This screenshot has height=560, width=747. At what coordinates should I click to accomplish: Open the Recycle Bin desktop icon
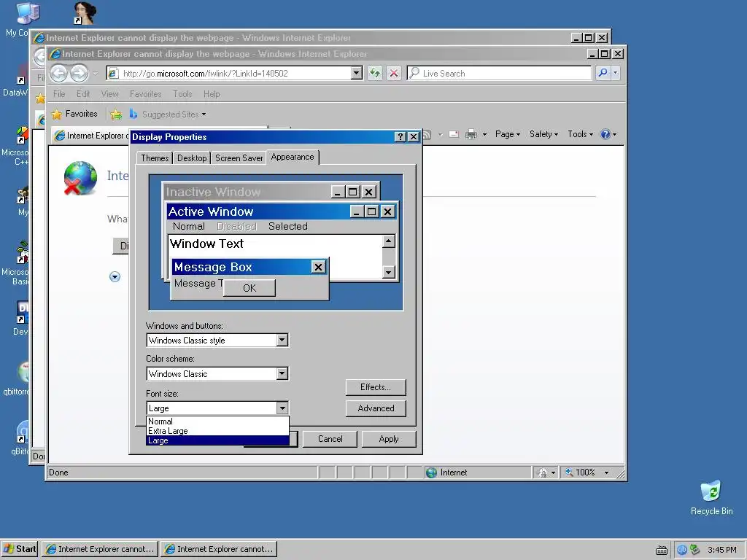pyautogui.click(x=711, y=498)
